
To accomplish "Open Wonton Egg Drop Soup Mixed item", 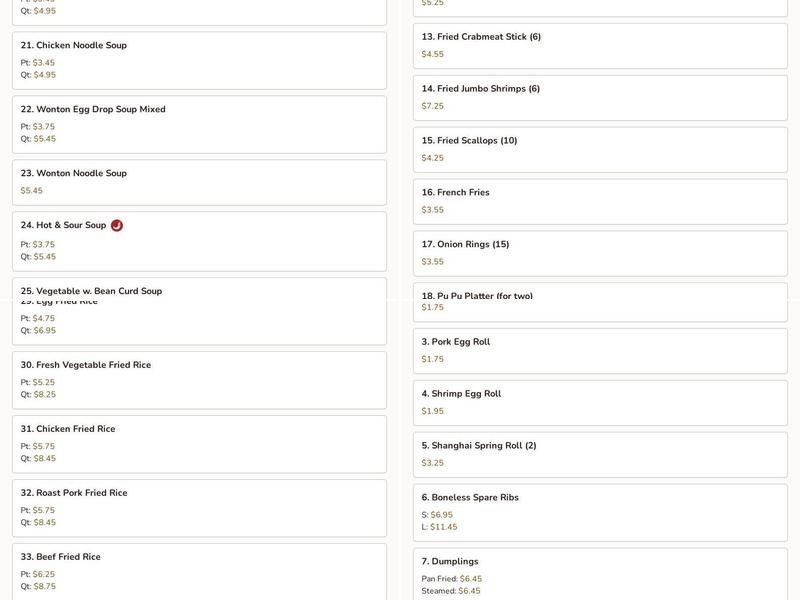I will click(x=199, y=124).
